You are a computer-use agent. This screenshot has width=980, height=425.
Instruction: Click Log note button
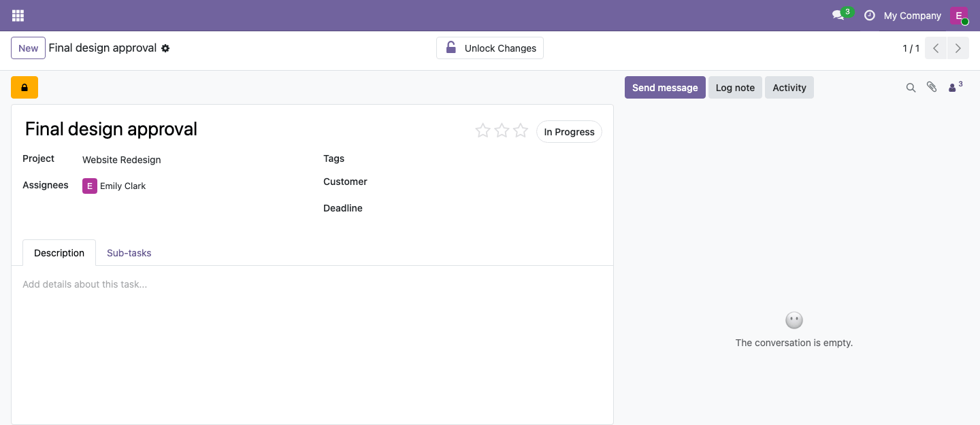(x=735, y=88)
